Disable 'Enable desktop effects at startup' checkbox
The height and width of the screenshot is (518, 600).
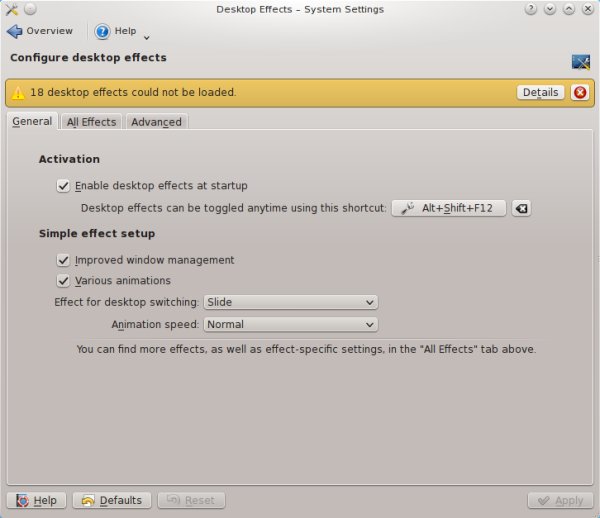[x=64, y=185]
